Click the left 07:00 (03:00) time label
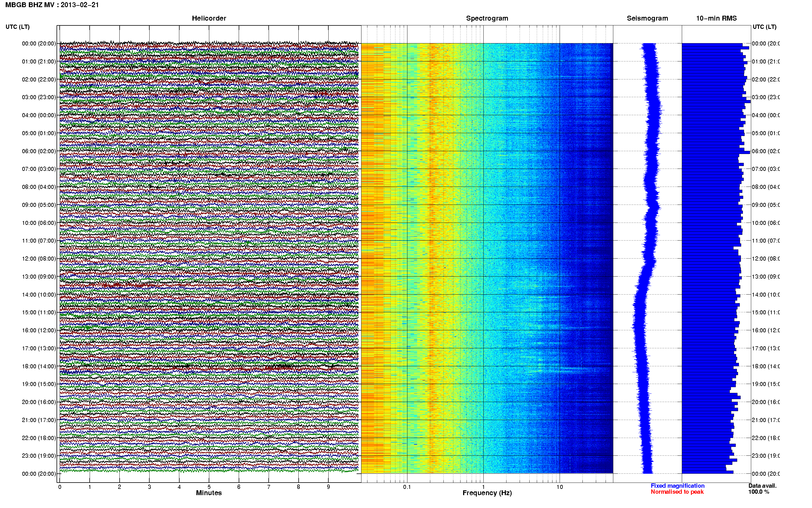812x508 pixels. pyautogui.click(x=39, y=169)
